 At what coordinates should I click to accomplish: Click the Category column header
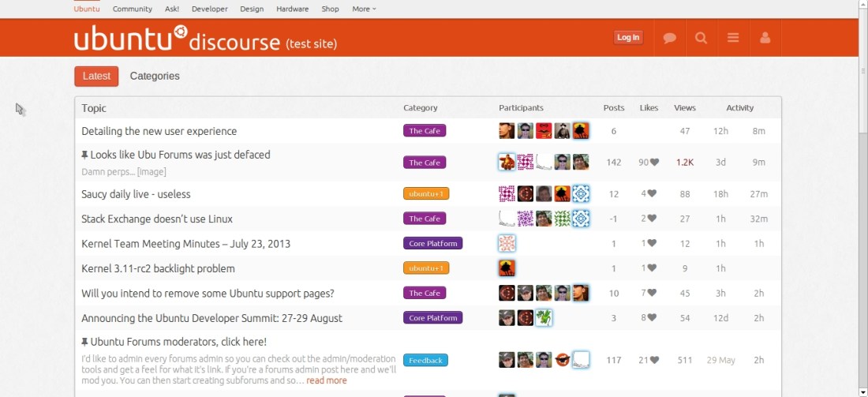420,108
